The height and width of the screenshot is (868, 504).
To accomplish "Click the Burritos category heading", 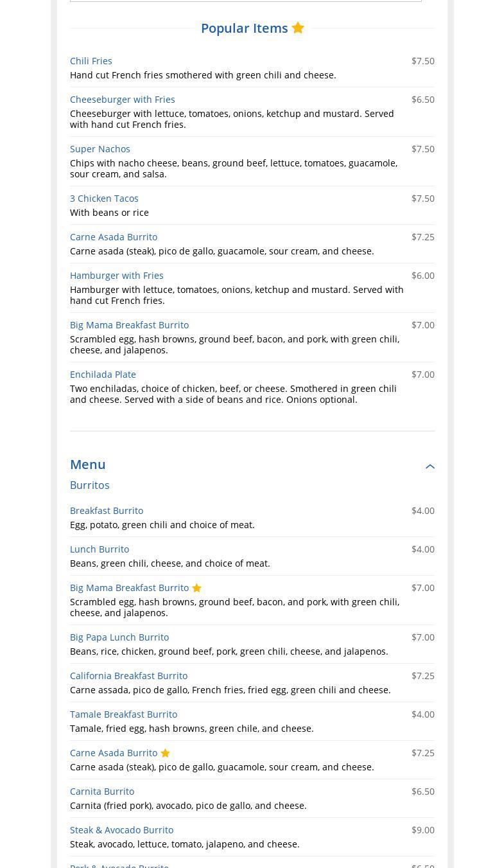I will click(x=90, y=485).
